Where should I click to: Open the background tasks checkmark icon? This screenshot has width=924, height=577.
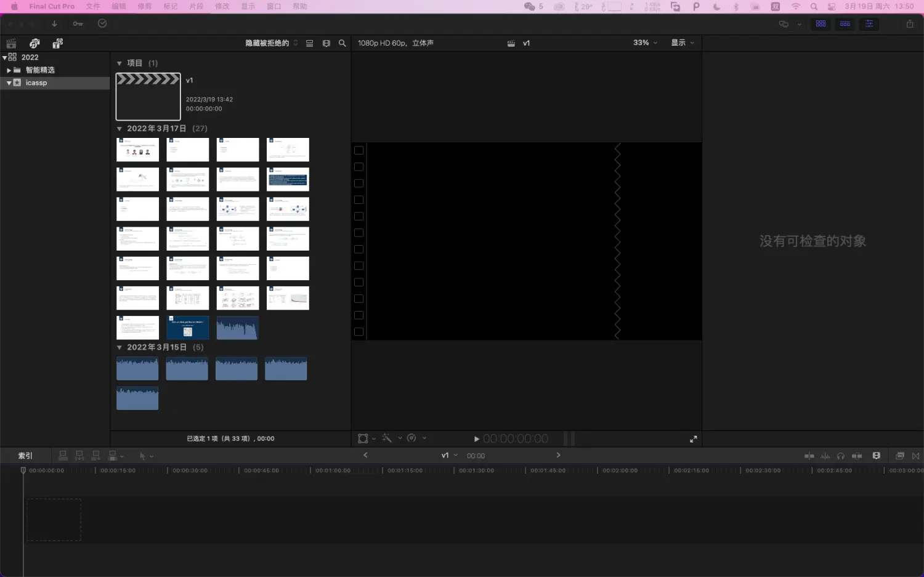point(102,23)
